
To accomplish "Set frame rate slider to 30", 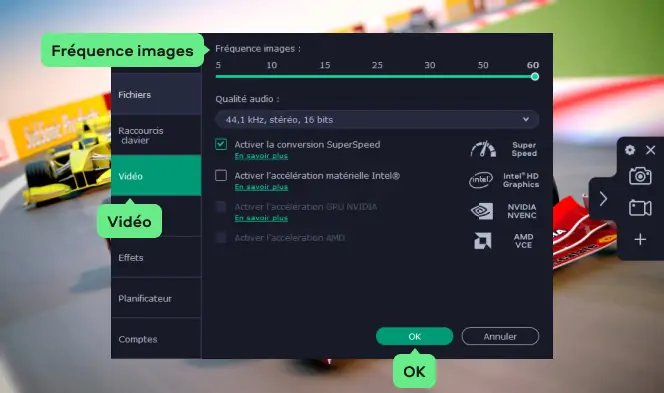I will click(x=429, y=77).
